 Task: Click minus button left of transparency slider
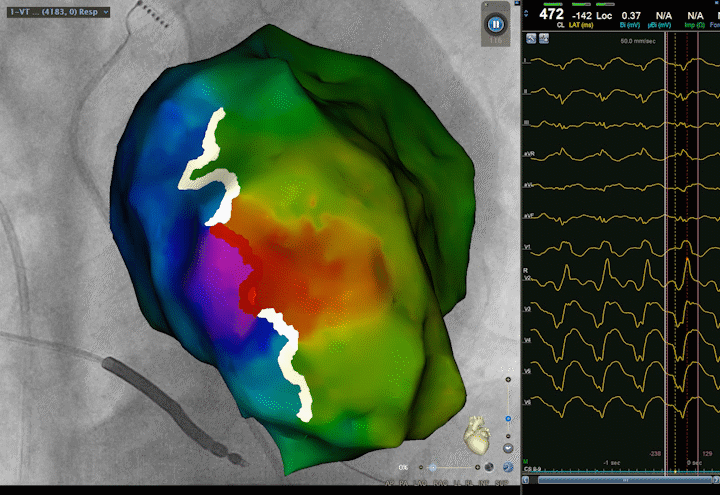[421, 467]
